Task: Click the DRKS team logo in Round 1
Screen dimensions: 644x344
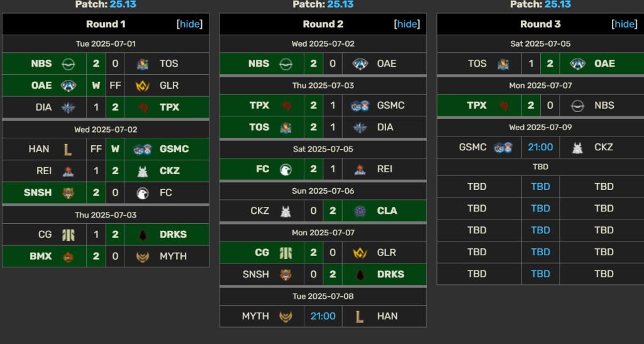Action: click(x=143, y=235)
